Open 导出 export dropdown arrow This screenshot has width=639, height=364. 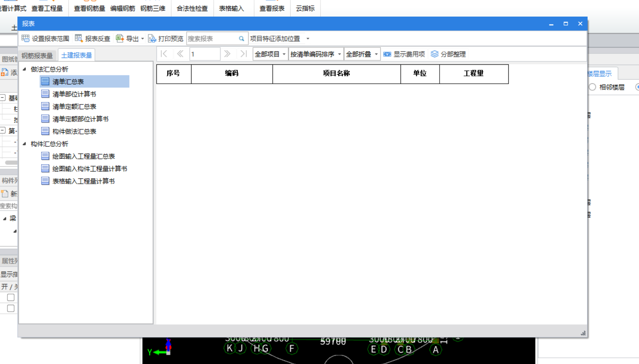[143, 39]
